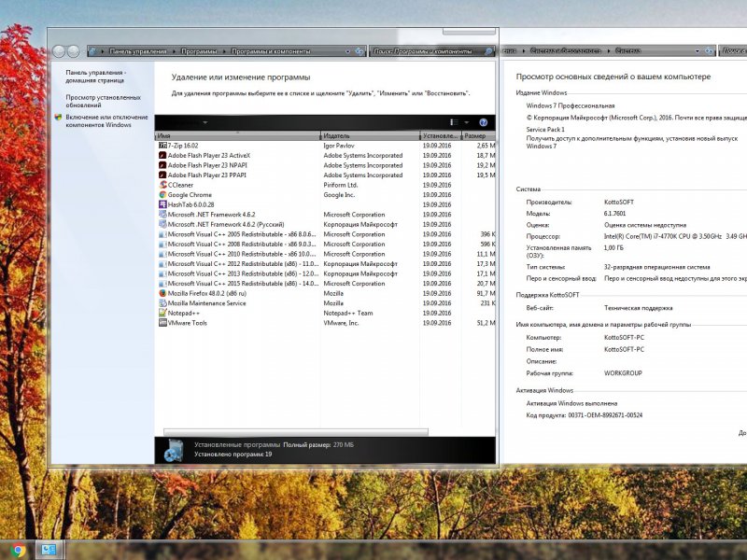Go back with the Back navigation button
Viewport: 747px width, 560px height.
click(59, 51)
